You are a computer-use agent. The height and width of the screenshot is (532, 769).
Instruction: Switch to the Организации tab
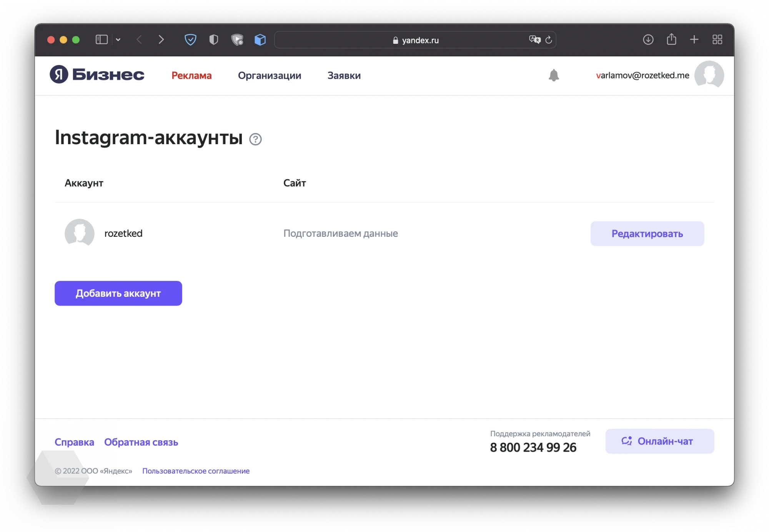[270, 75]
